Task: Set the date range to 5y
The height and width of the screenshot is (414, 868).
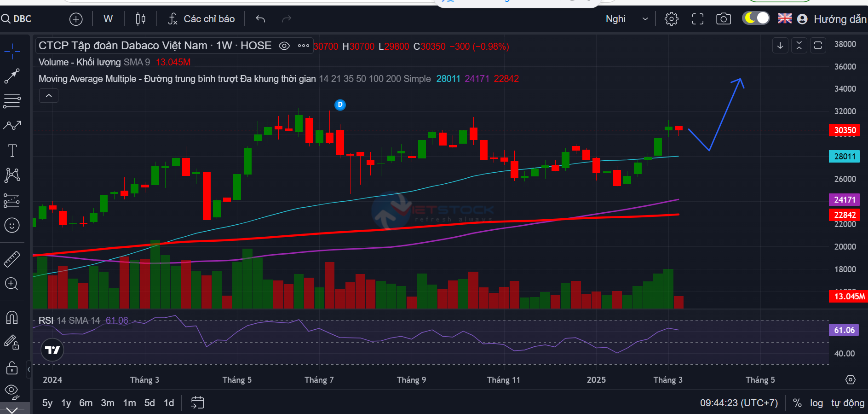Action: [47, 403]
